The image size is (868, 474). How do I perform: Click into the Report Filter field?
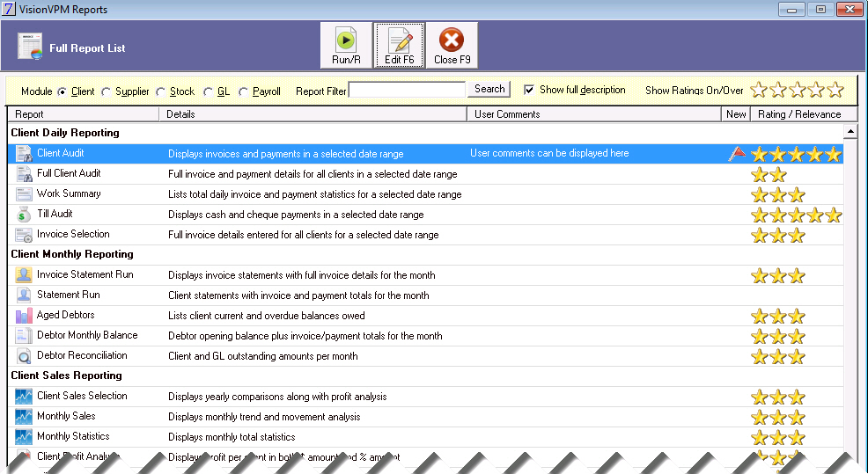pyautogui.click(x=407, y=90)
